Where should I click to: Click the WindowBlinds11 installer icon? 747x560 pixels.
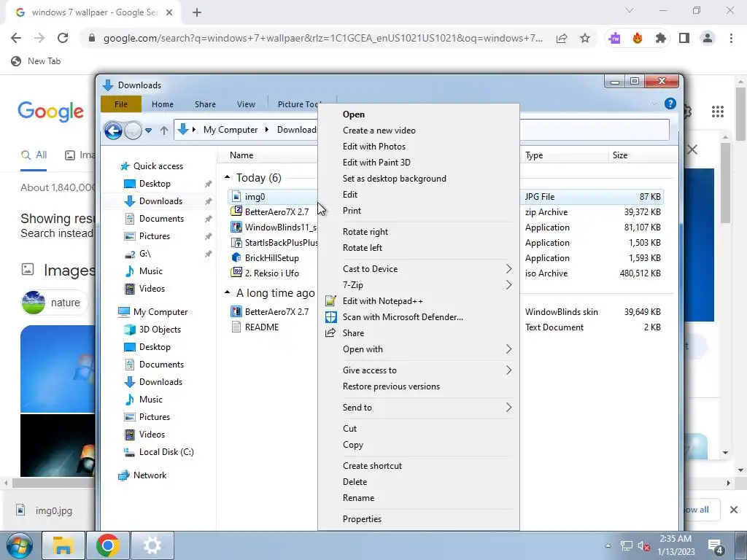(x=236, y=227)
